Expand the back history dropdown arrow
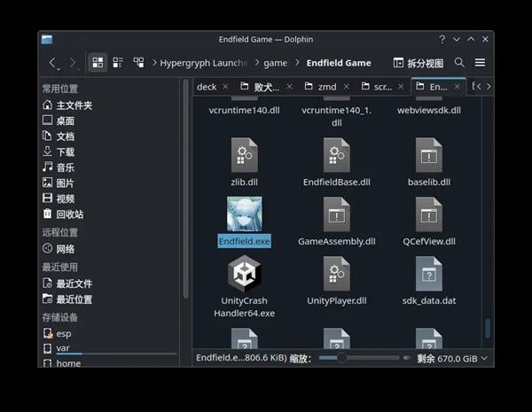 (x=62, y=67)
